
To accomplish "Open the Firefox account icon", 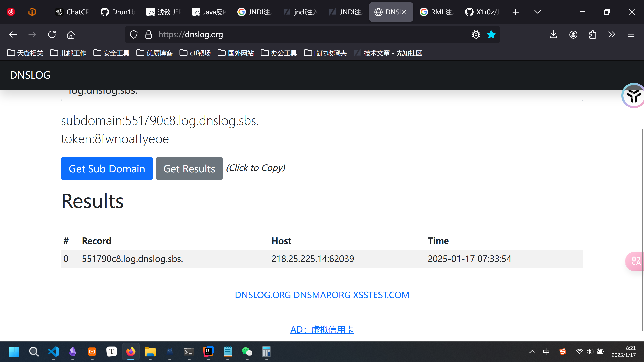I will tap(573, 34).
